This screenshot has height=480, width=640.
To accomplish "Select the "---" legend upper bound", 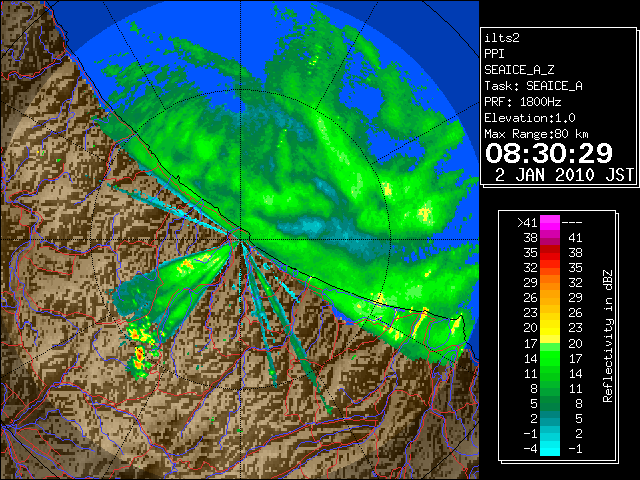I will tap(572, 223).
